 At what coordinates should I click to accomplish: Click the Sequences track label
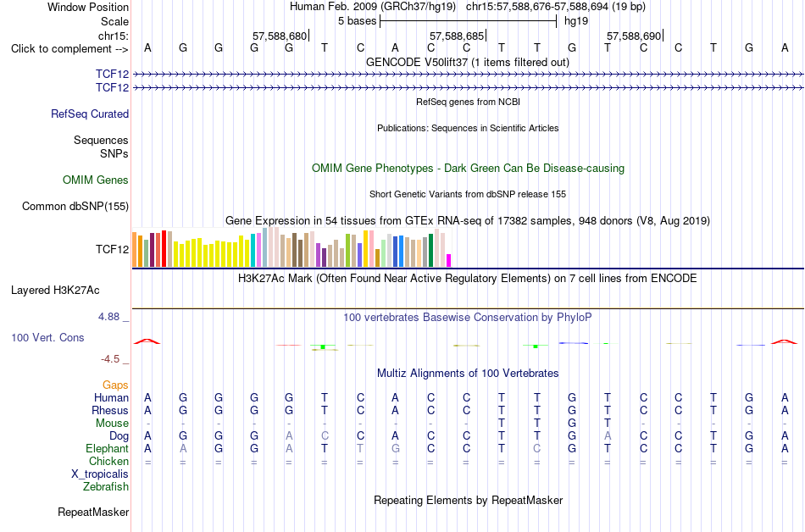point(101,140)
